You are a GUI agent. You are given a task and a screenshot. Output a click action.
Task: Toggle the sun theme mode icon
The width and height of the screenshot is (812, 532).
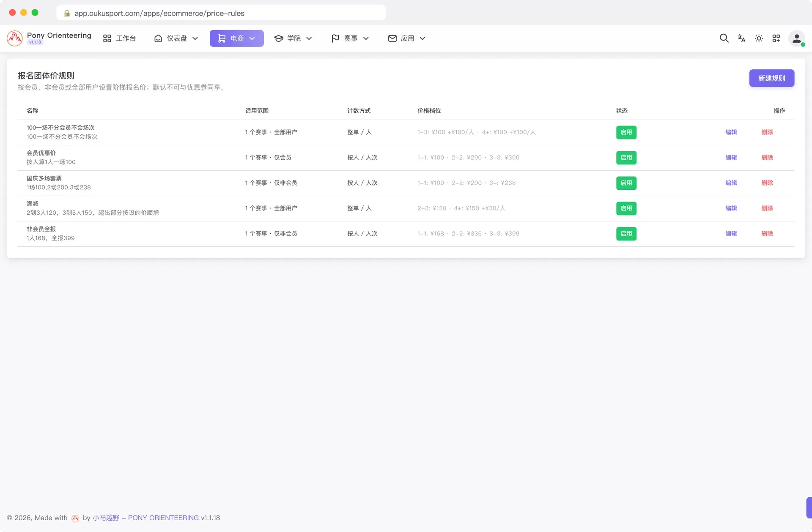[759, 38]
